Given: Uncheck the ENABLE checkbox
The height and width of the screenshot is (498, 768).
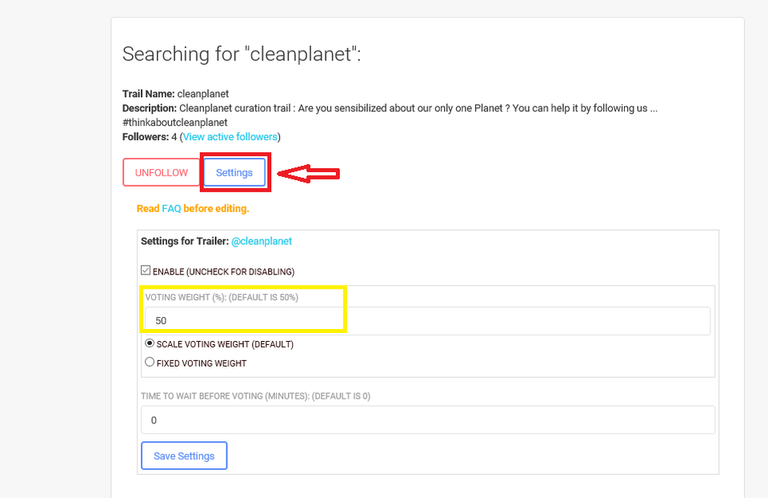Looking at the screenshot, I should point(146,270).
